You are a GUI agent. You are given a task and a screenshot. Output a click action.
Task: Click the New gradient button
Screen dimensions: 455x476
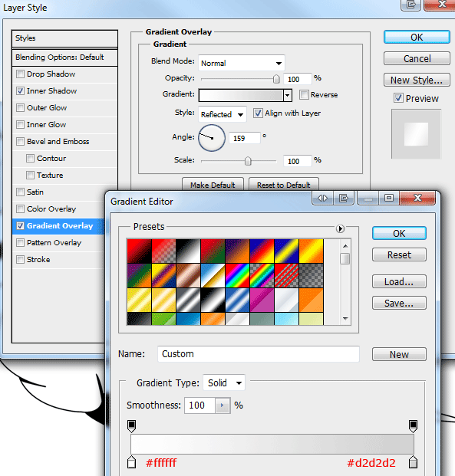coord(399,354)
